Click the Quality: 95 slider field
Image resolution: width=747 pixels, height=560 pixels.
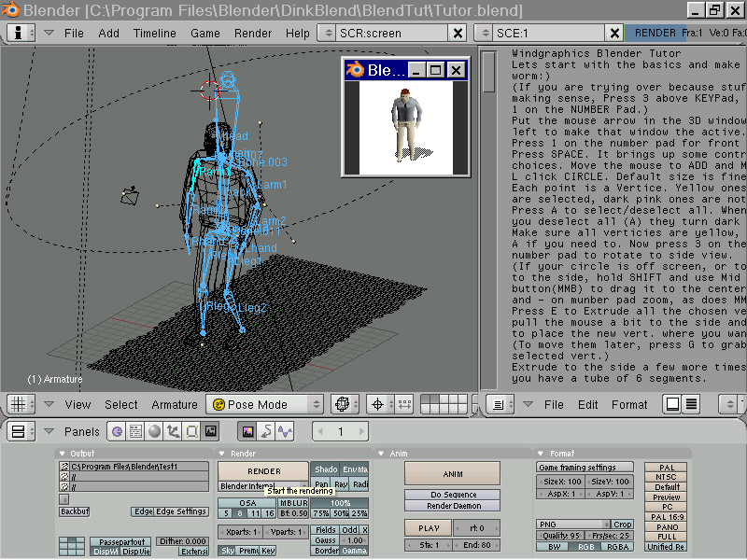[561, 536]
